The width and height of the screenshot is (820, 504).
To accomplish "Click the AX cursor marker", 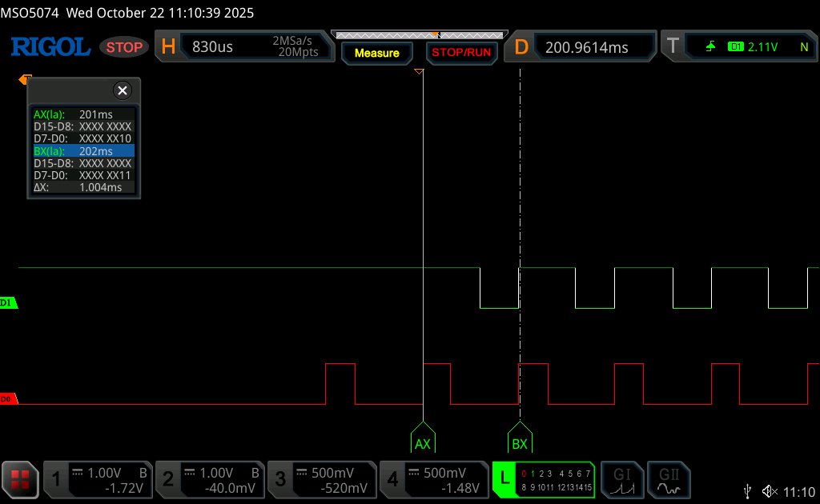I will 422,442.
